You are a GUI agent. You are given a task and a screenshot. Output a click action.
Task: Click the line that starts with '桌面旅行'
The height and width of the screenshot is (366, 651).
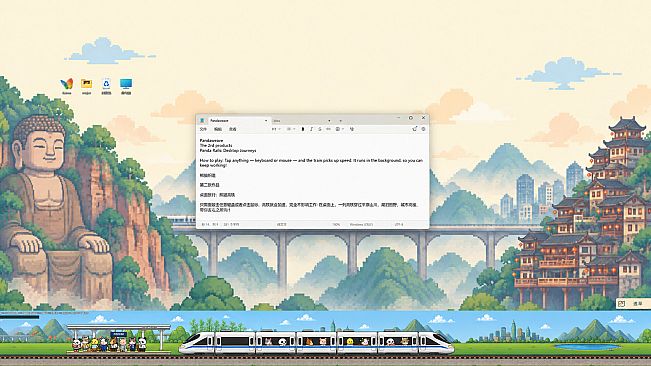[217, 195]
